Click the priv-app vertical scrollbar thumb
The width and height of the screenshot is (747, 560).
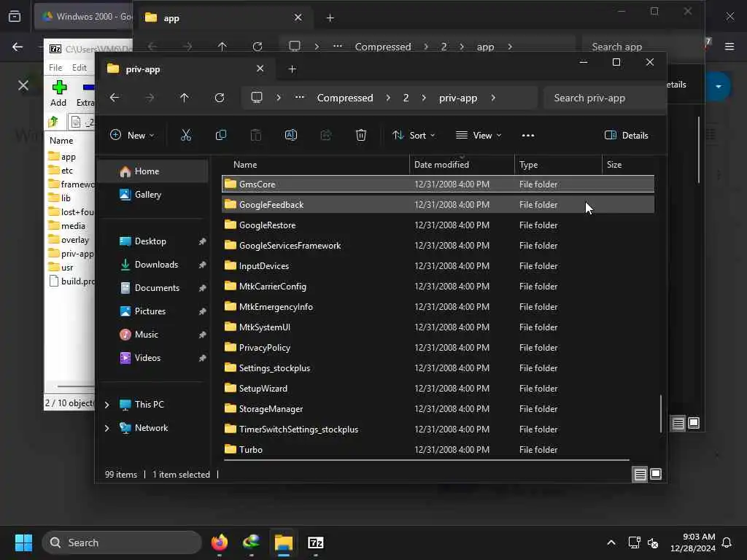click(661, 413)
